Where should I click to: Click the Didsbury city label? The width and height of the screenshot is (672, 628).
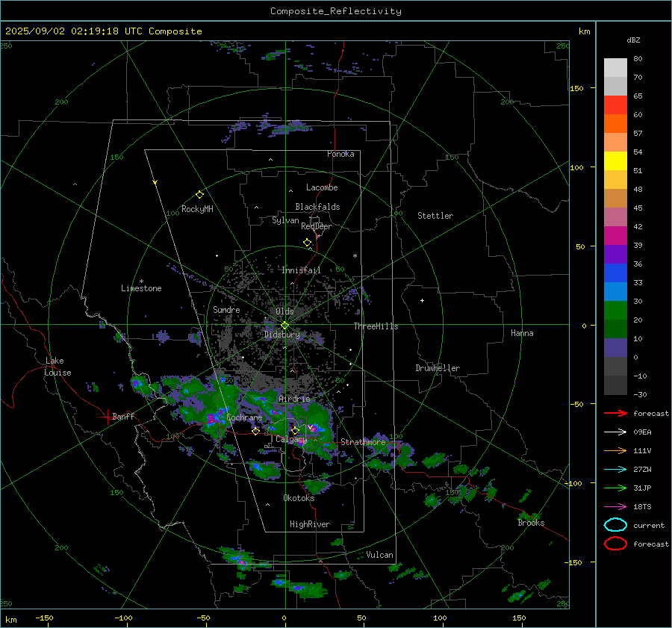282,335
